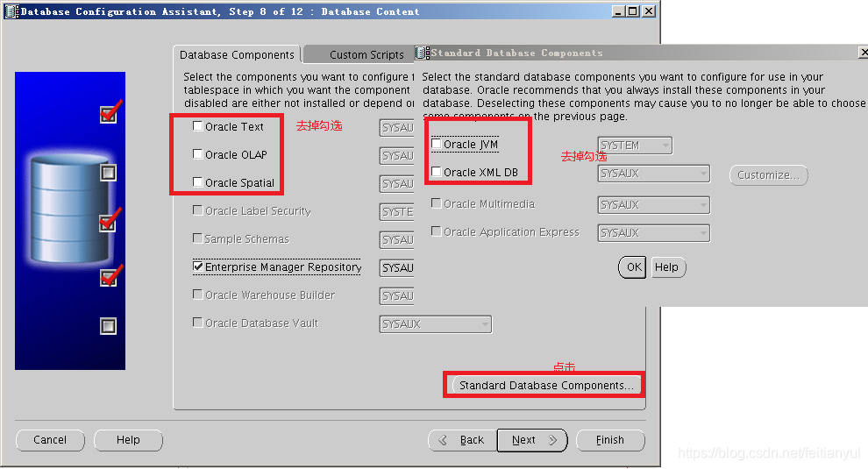The width and height of the screenshot is (868, 469).
Task: Open the SYSAUX dropdown for Oracle Database Vault
Action: pos(436,324)
